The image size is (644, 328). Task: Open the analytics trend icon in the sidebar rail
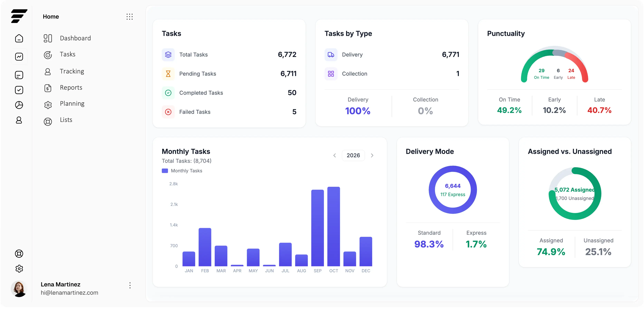coord(19,56)
